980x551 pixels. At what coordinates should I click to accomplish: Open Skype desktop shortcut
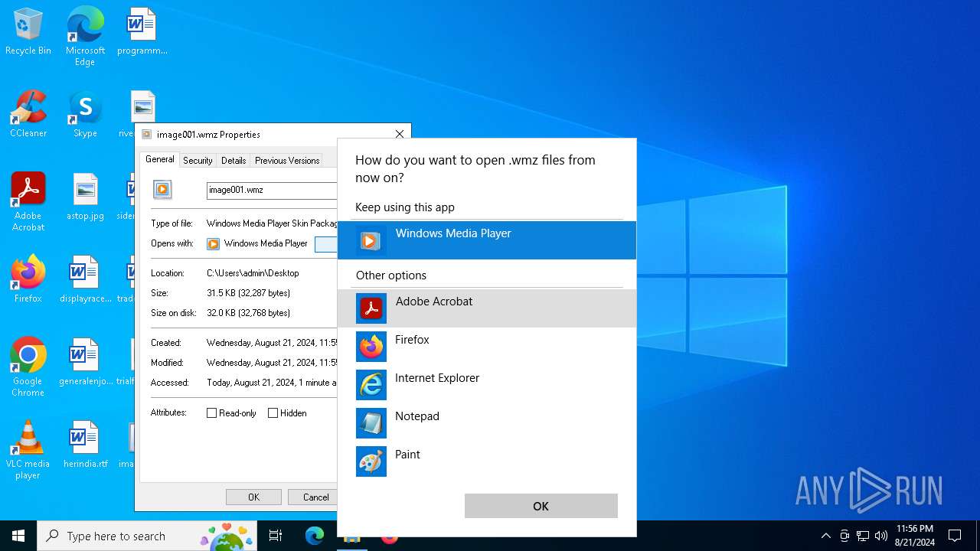coord(85,114)
